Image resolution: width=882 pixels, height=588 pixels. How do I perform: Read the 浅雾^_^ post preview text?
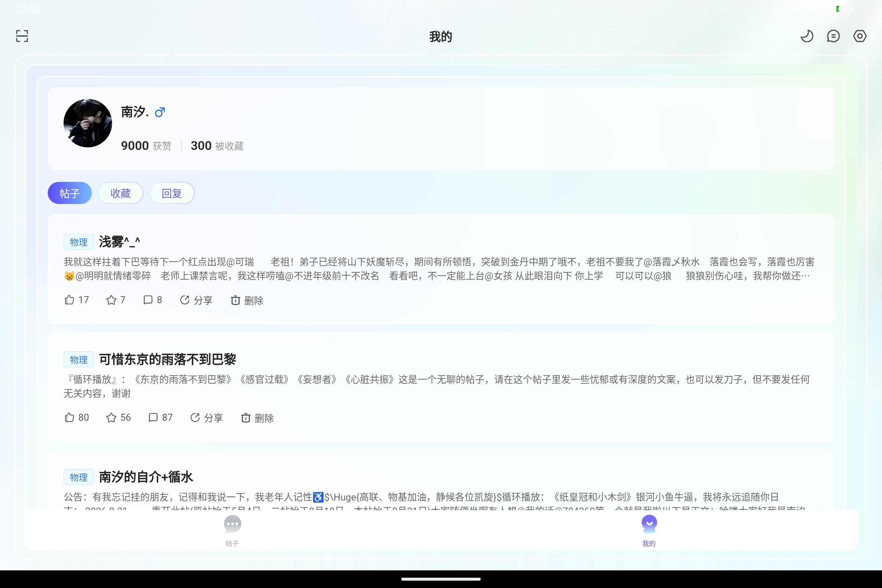click(439, 269)
